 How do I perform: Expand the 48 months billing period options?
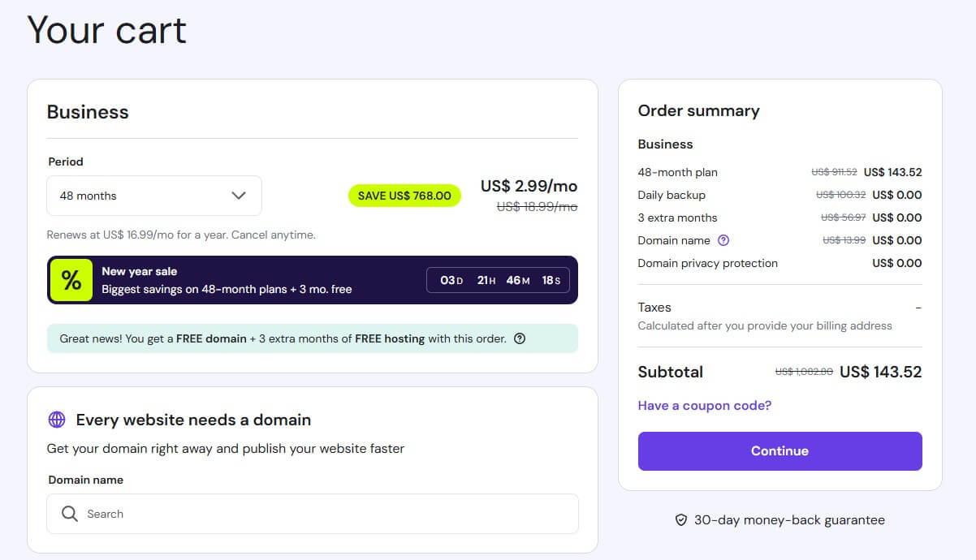point(154,196)
